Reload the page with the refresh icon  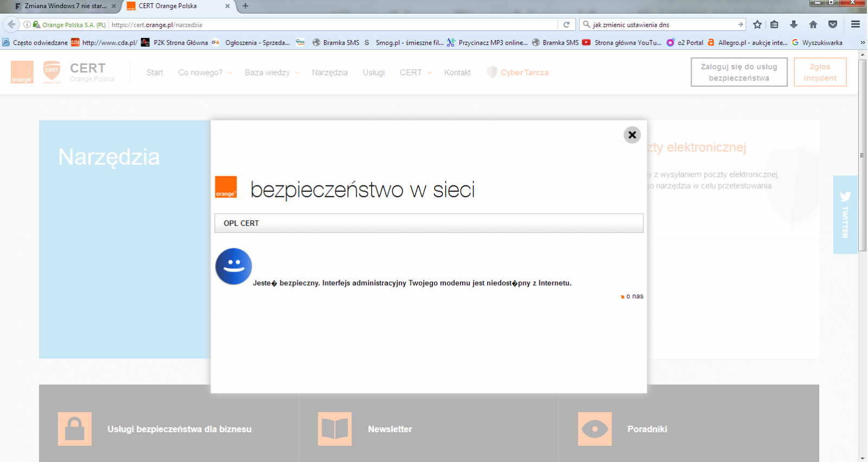566,24
